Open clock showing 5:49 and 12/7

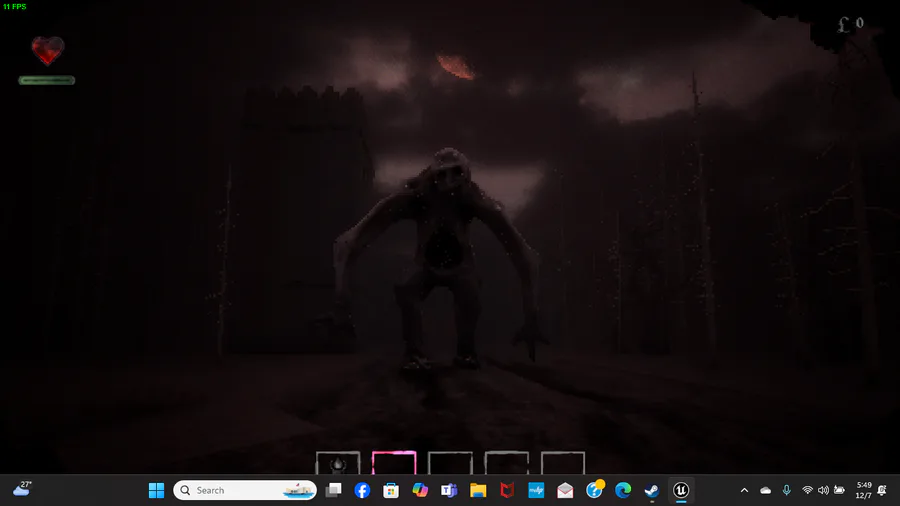pos(864,491)
